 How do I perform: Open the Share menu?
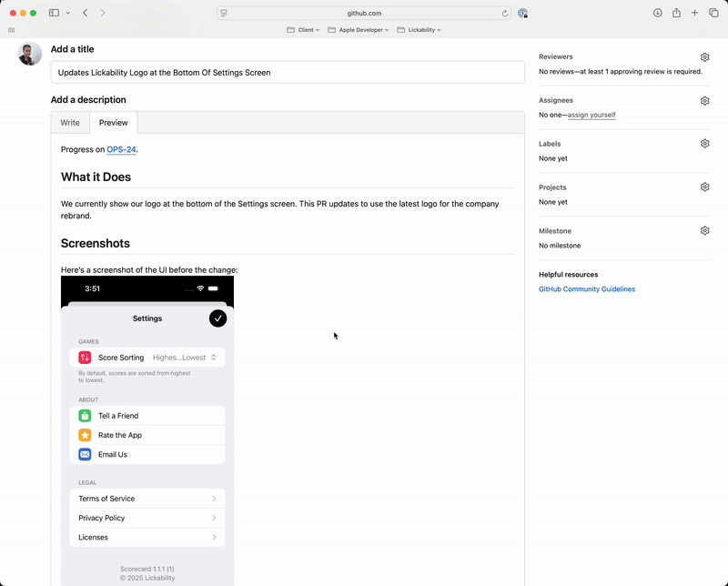676,13
